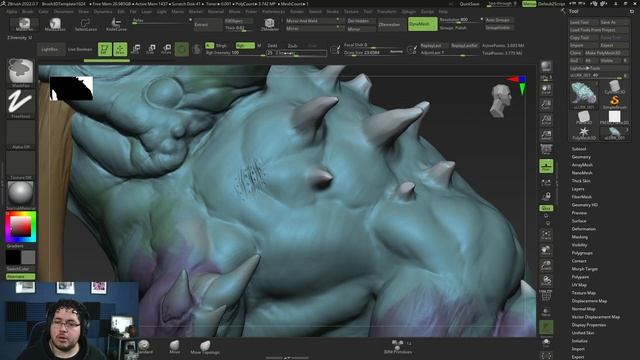The height and width of the screenshot is (360, 640).
Task: Toggle the Zadd button
Action: point(272,45)
